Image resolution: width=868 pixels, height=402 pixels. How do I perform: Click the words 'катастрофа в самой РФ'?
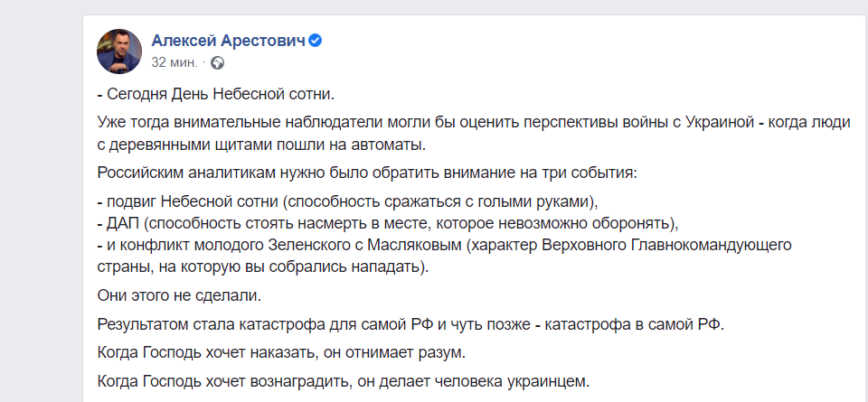click(x=635, y=324)
